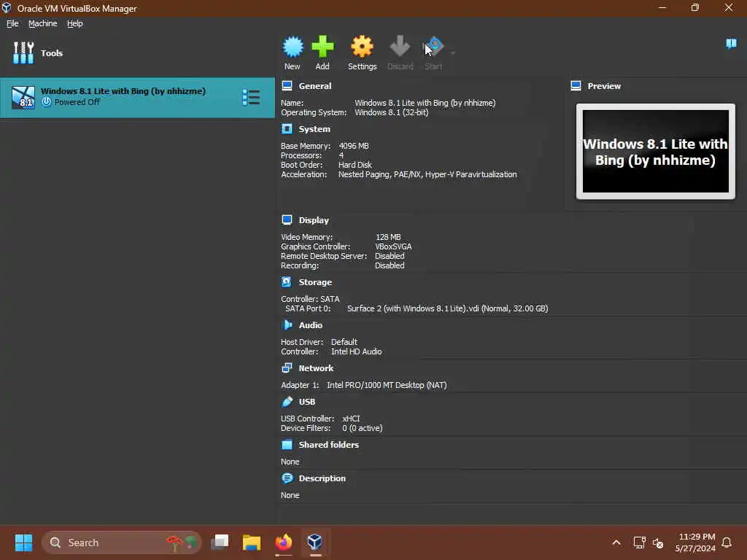747x560 pixels.
Task: Open machine Settings gear icon
Action: coord(362,47)
